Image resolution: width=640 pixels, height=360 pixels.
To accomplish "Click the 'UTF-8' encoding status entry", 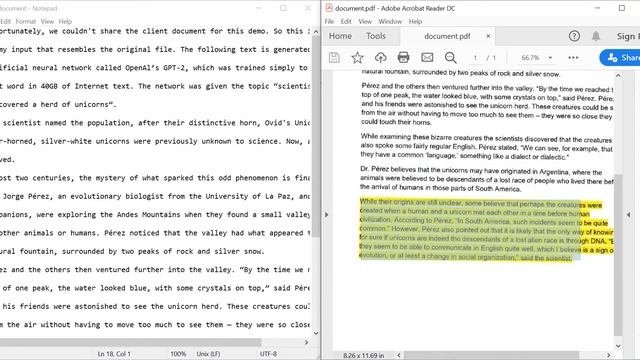I will click(268, 354).
